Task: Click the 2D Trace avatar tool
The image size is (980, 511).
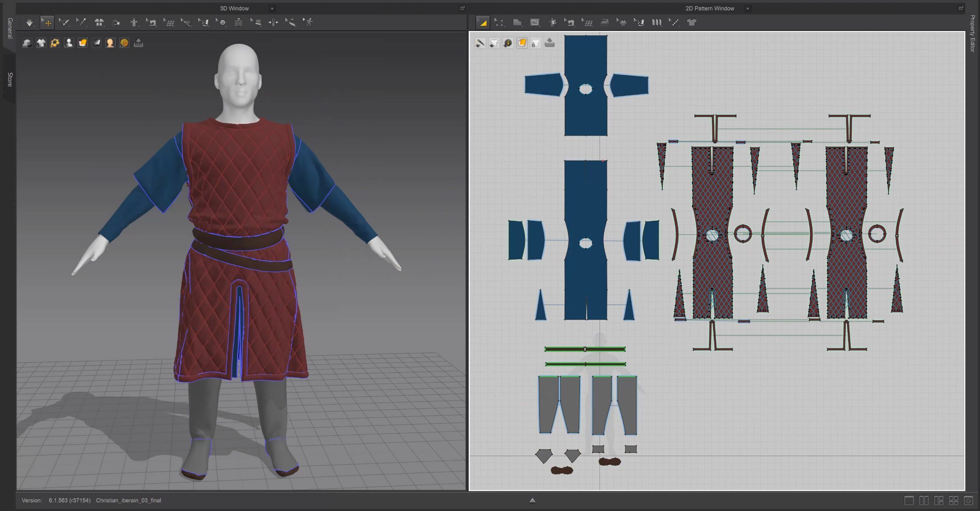Action: click(552, 23)
